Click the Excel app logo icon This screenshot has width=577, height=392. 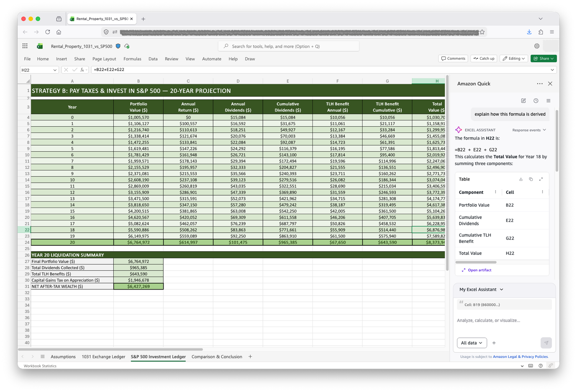click(40, 46)
